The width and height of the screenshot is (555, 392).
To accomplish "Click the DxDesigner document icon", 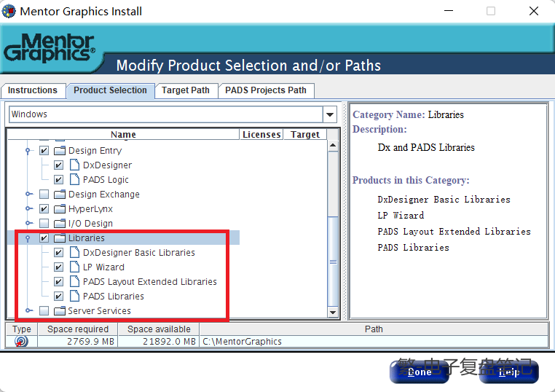I will tap(74, 165).
